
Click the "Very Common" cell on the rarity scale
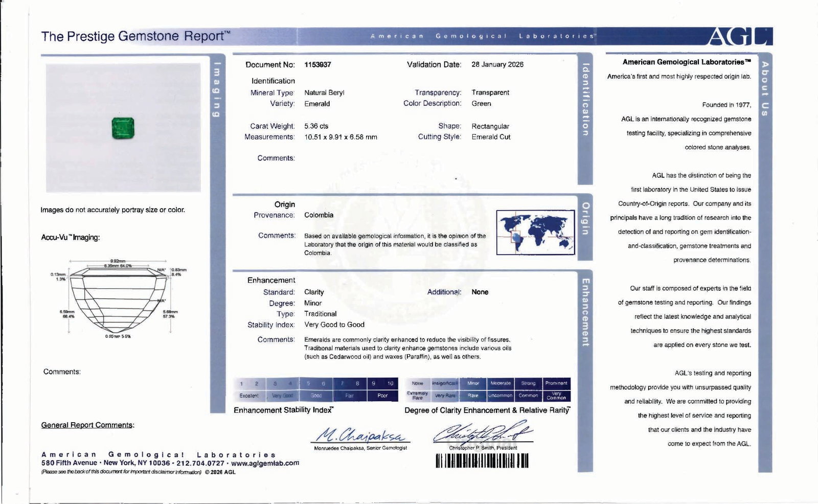point(556,396)
